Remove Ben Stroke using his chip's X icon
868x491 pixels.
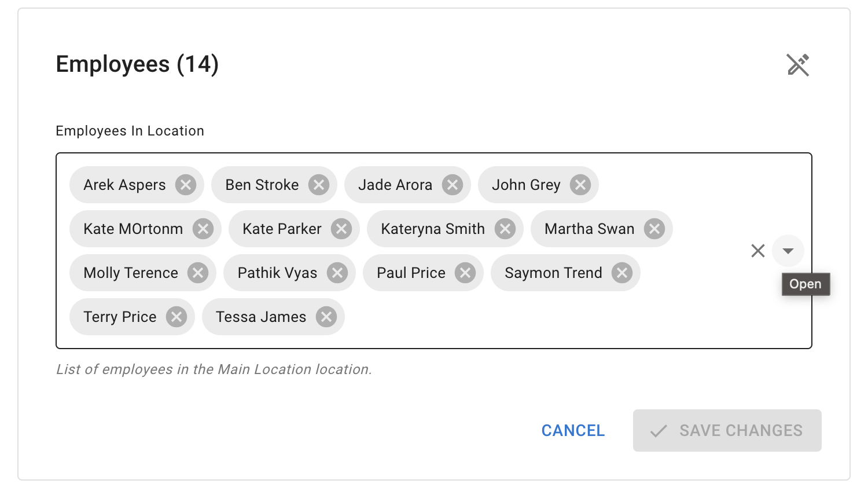click(319, 185)
